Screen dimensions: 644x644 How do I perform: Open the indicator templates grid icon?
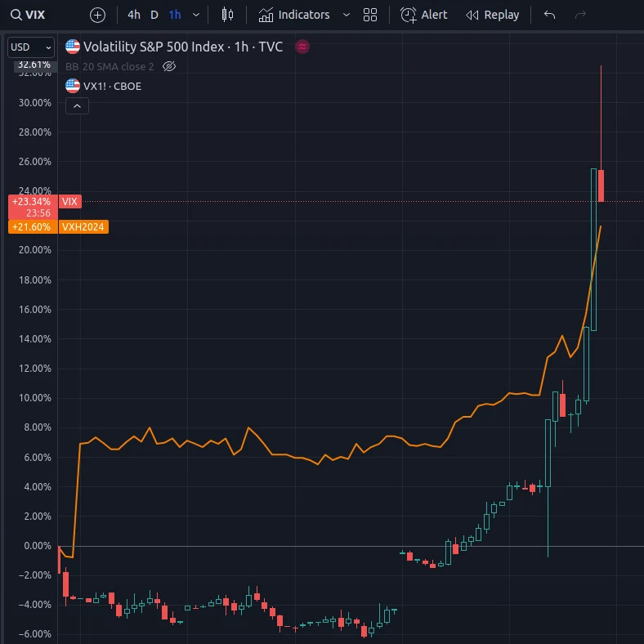pos(370,15)
